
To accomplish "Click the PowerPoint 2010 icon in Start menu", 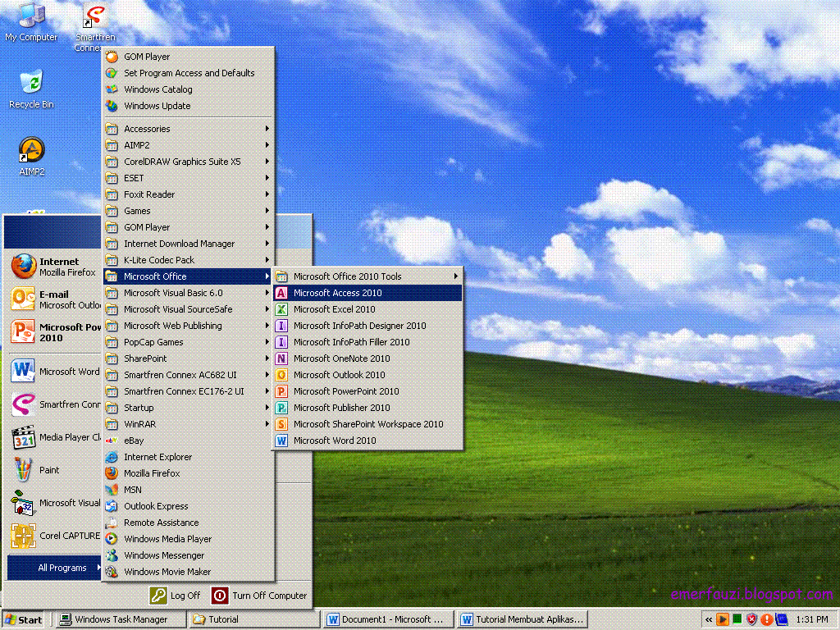I will (x=24, y=332).
